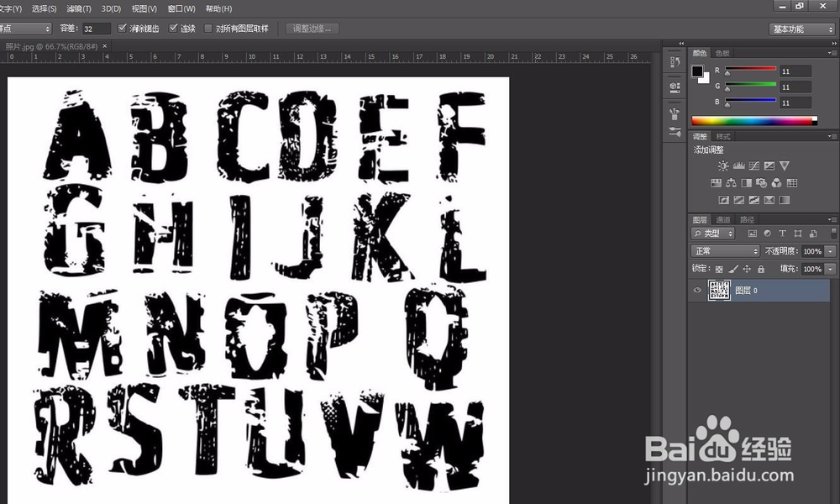Viewport: 840px width, 504px height.
Task: Switch to the 样式 styles tab
Action: click(722, 137)
